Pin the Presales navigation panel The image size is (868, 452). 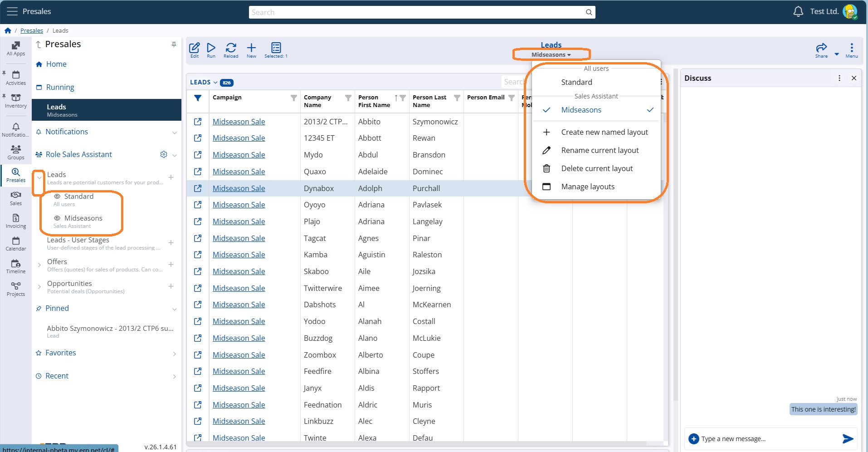click(x=174, y=44)
